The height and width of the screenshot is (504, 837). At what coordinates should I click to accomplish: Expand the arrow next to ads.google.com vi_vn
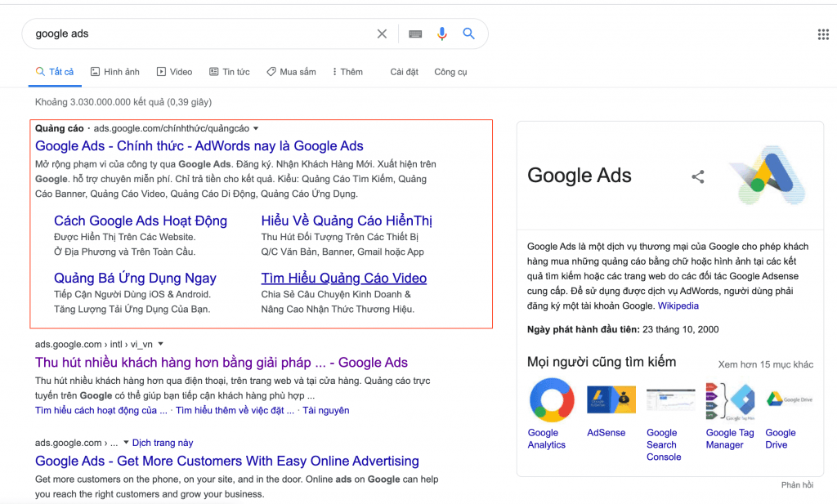(x=161, y=344)
